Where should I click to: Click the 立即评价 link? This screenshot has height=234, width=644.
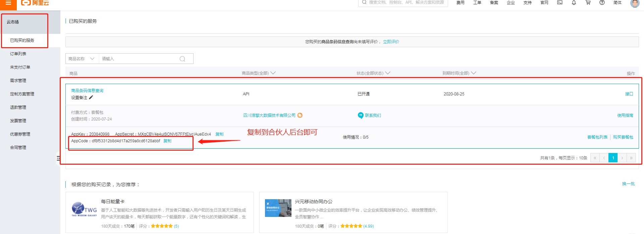[391, 42]
